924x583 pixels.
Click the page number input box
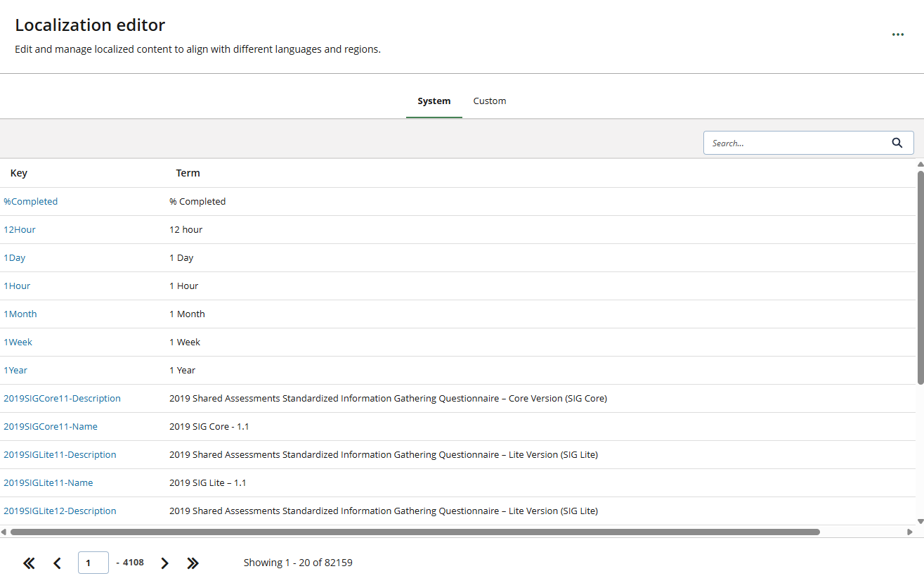click(93, 563)
